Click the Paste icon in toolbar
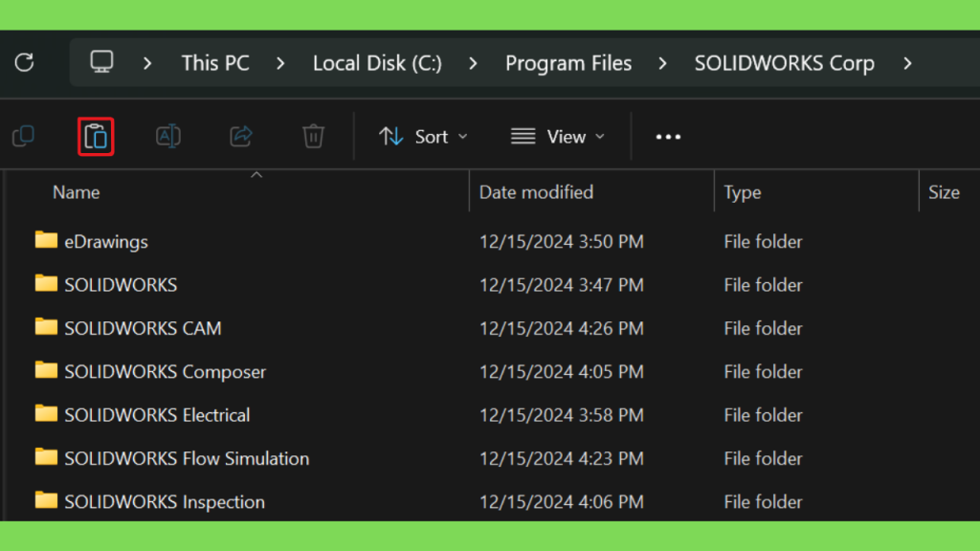Image resolution: width=980 pixels, height=551 pixels. [x=96, y=136]
